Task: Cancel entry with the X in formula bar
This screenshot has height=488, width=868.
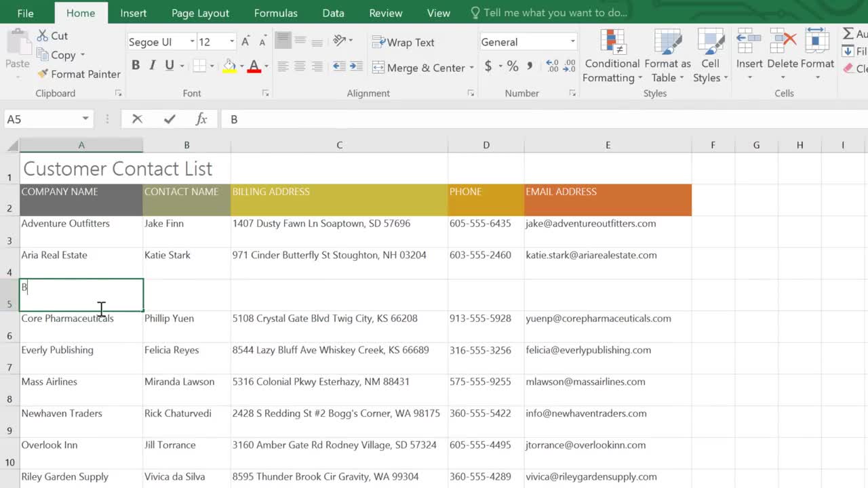Action: tap(137, 119)
